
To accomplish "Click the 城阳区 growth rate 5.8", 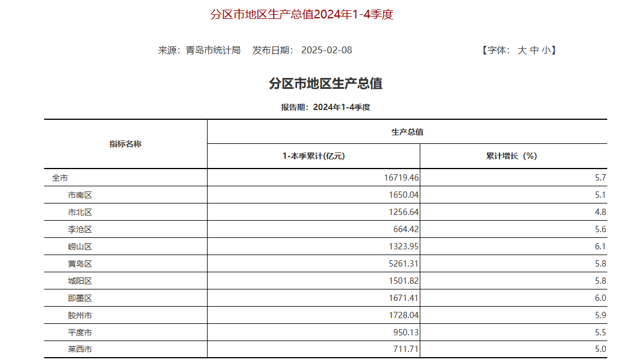I will coord(600,281).
